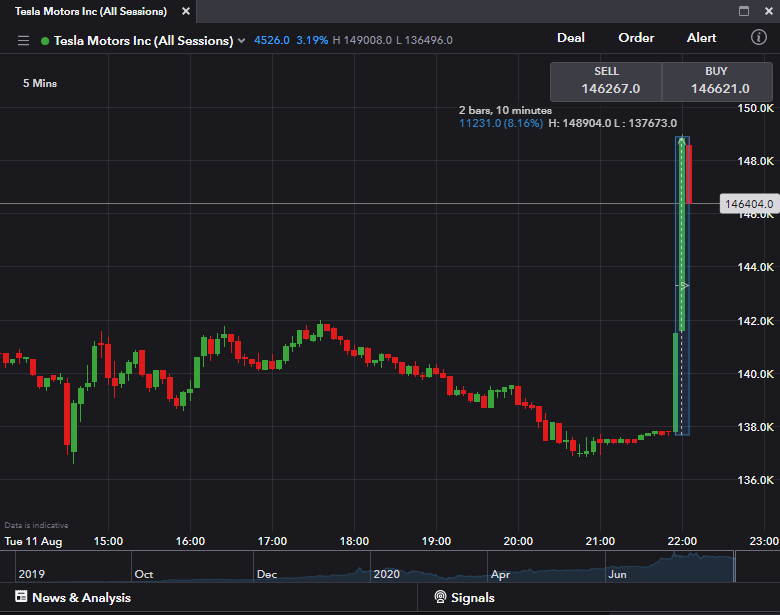Open the Order ticket
Viewport: 780px width, 615px height.
(x=636, y=38)
